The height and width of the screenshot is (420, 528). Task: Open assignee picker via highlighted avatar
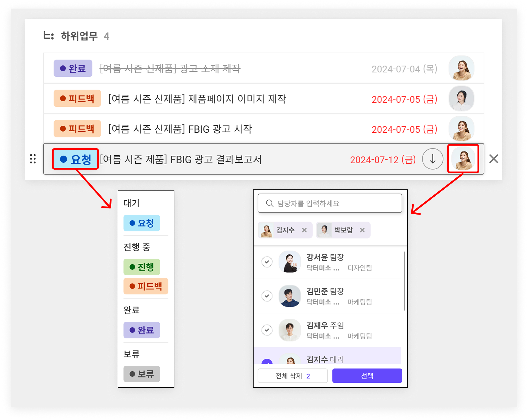point(463,159)
